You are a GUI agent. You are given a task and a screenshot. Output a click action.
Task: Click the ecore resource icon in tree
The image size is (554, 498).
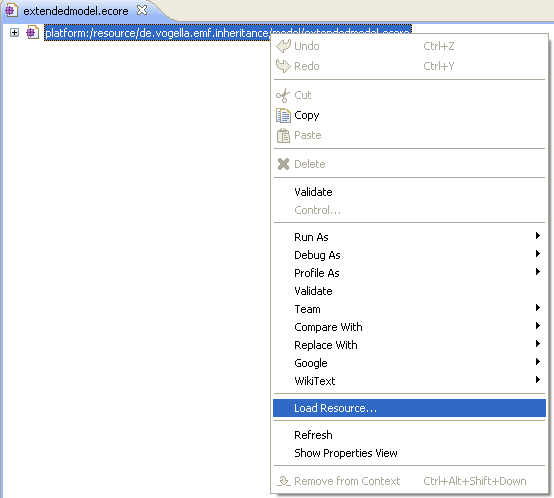point(33,32)
